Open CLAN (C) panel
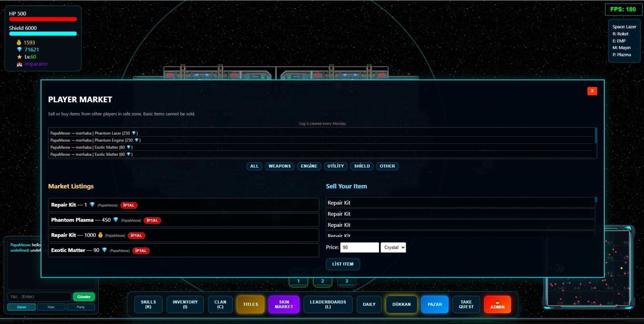The image size is (644, 324). [x=220, y=304]
